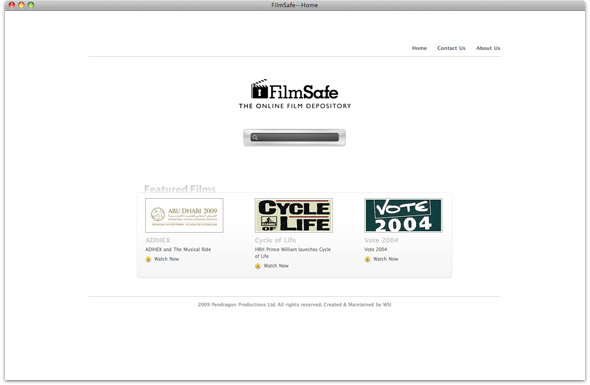This screenshot has height=385, width=590.
Task: Open the Contact Us page
Action: pyautogui.click(x=451, y=48)
